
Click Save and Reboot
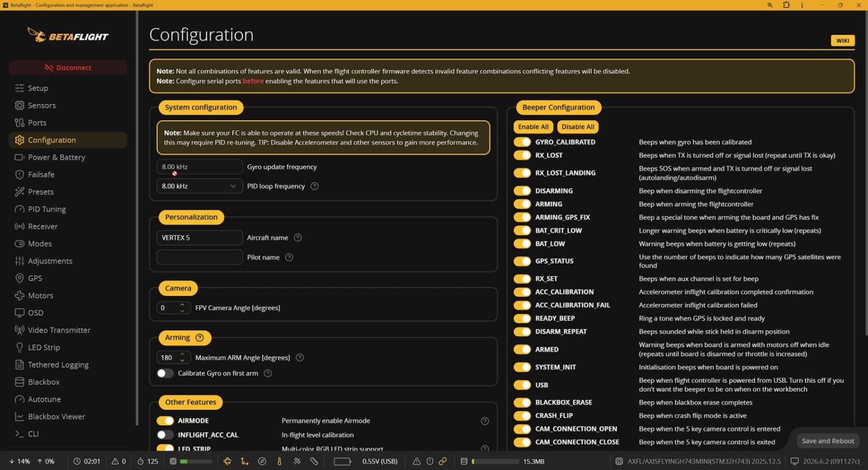[x=827, y=441]
